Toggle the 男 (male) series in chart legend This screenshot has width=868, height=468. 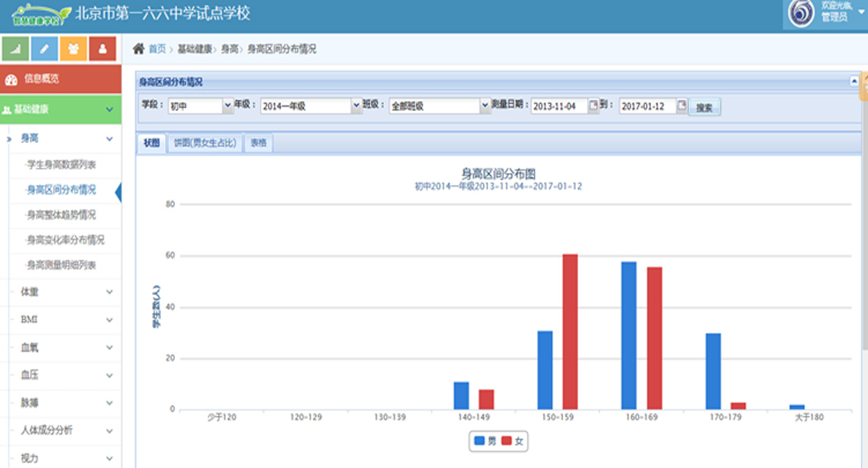[x=485, y=441]
